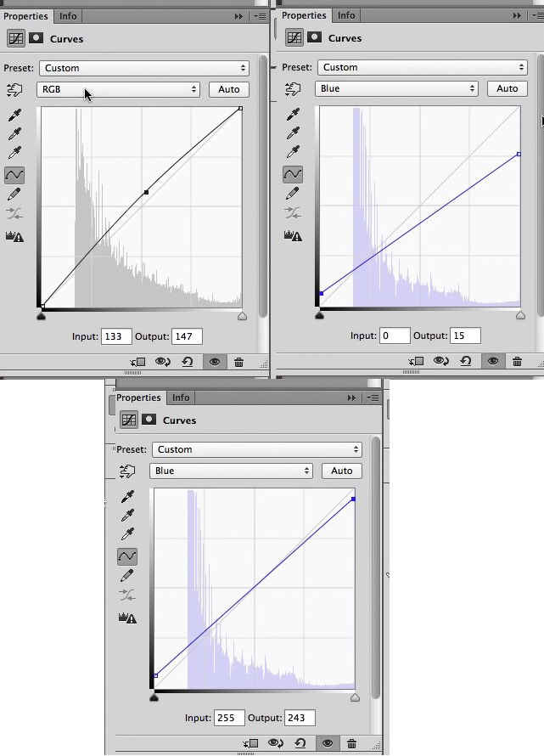This screenshot has height=756, width=544.
Task: Clip to layer icon in bottom Curves panel
Action: 250,743
